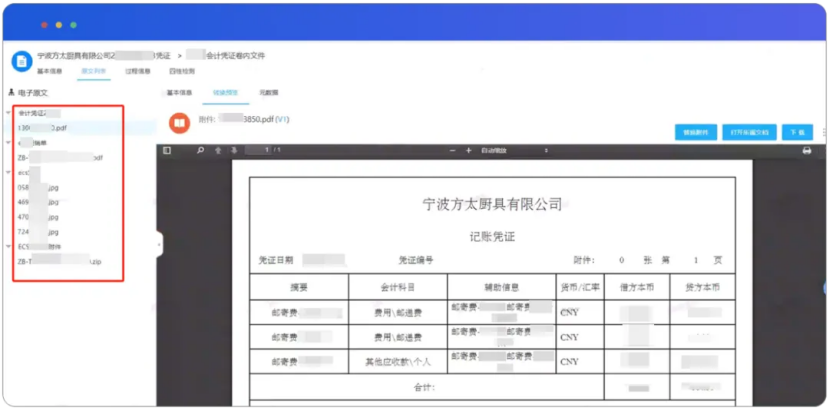
Task: Select the 058…jpg file
Action: [38, 187]
